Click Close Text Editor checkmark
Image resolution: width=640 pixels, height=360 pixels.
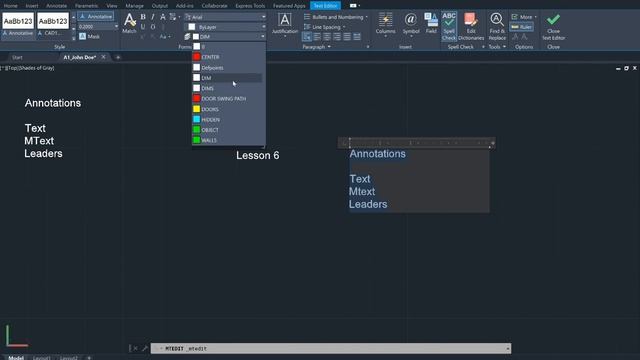[553, 26]
